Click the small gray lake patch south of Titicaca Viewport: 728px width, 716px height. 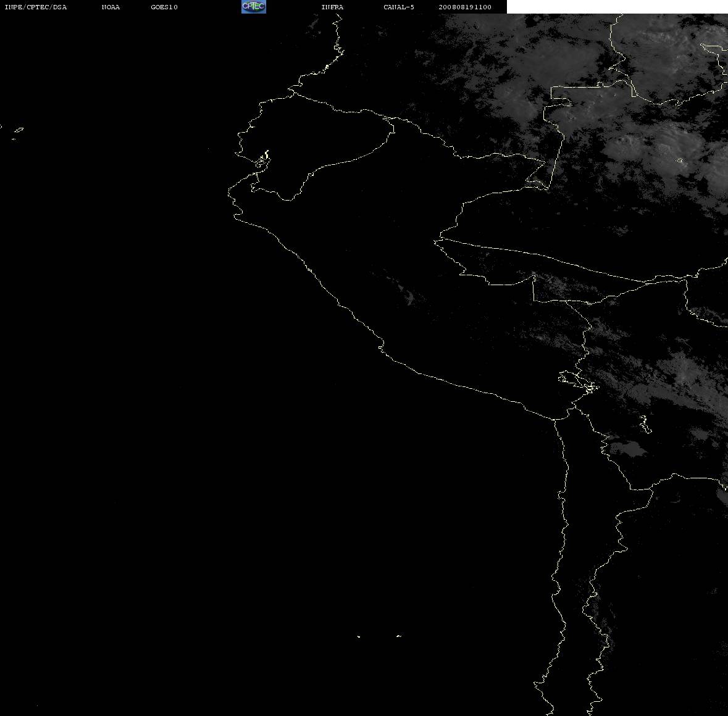point(627,449)
